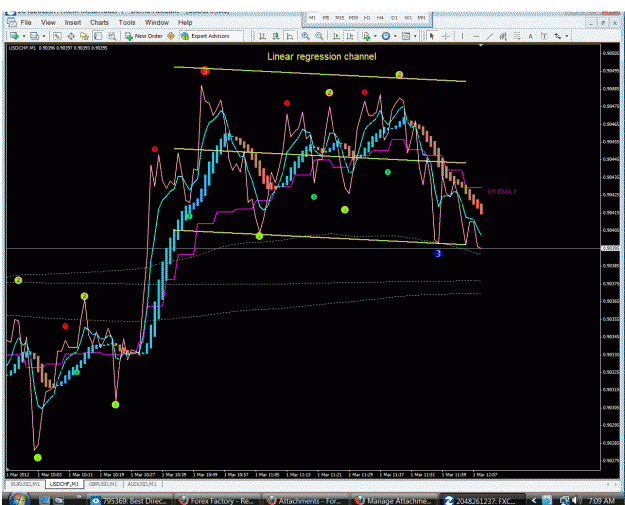625x505 pixels.
Task: Toggle Auto Scroll chart icon
Action: (x=336, y=36)
